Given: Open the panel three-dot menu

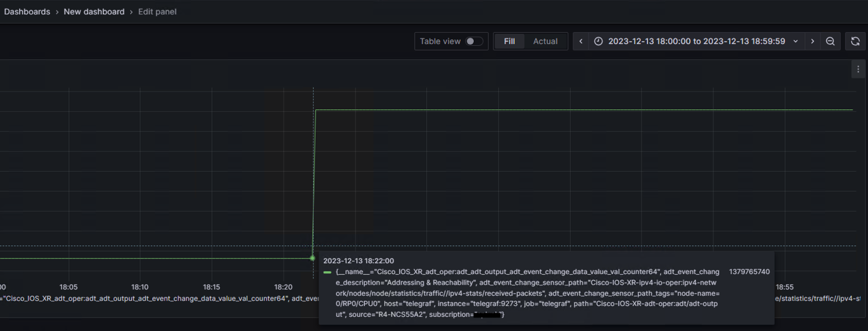Looking at the screenshot, I should pyautogui.click(x=858, y=70).
